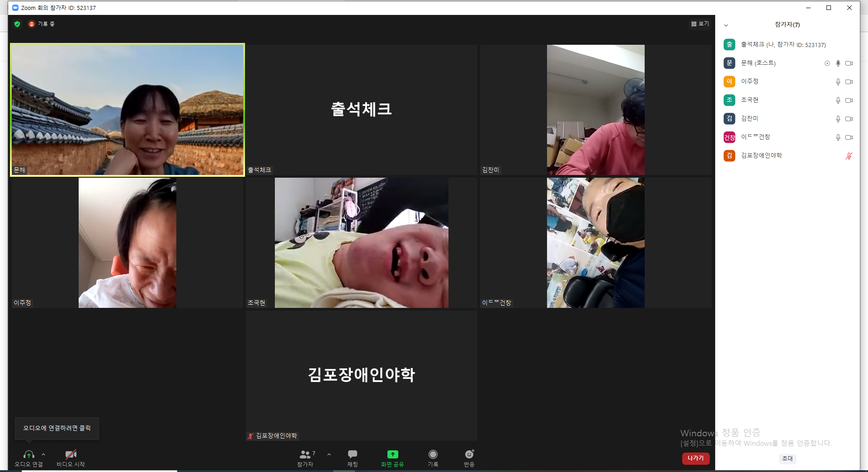Expand the caret beside participants button
Image resolution: width=868 pixels, height=472 pixels.
tap(329, 454)
